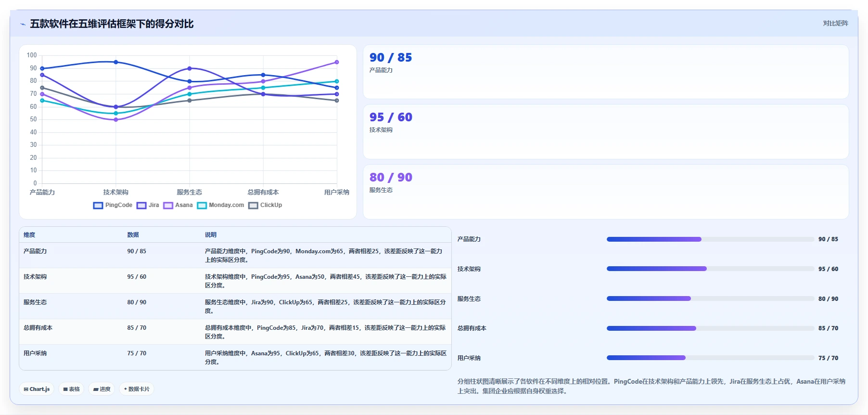Click the bird icon beside the title
This screenshot has width=868, height=415.
click(x=23, y=24)
